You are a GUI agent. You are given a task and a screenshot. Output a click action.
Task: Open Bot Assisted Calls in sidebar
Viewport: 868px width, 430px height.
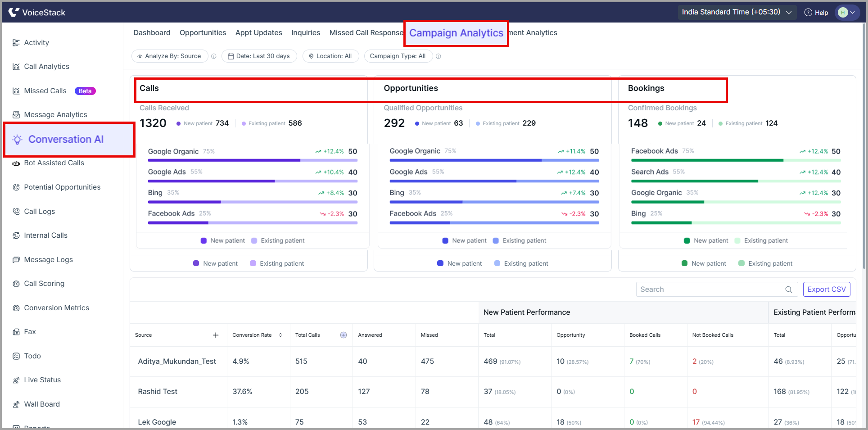[54, 163]
